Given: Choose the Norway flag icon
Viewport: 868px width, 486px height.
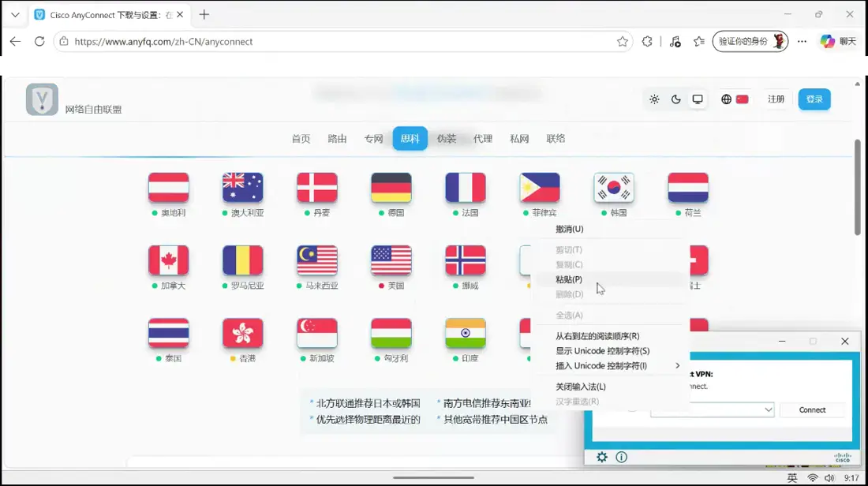Looking at the screenshot, I should coord(466,260).
